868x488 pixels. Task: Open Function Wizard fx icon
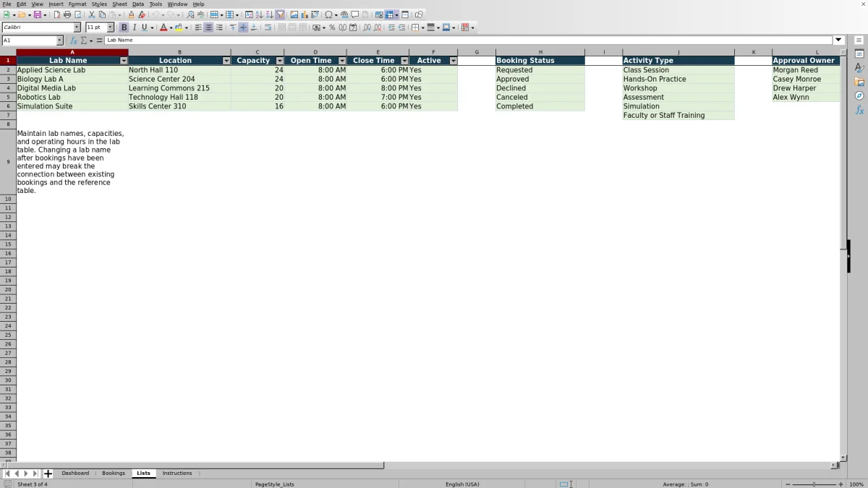[x=73, y=40]
